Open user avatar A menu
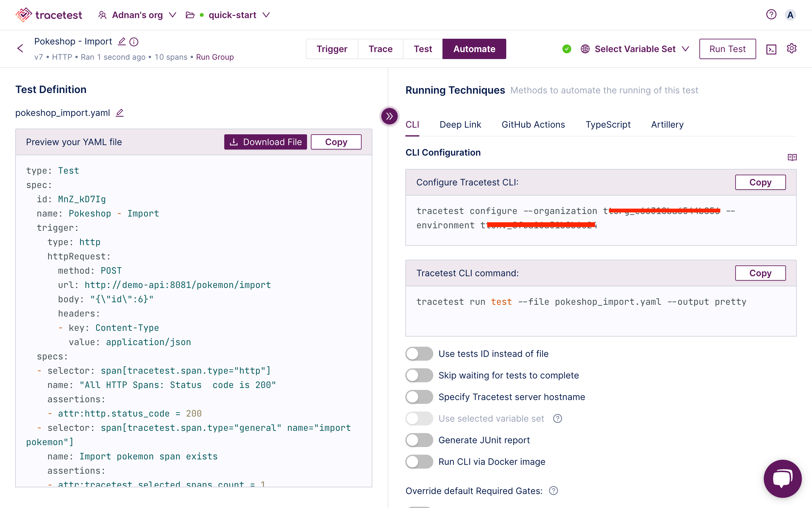Image resolution: width=812 pixels, height=508 pixels. point(790,15)
